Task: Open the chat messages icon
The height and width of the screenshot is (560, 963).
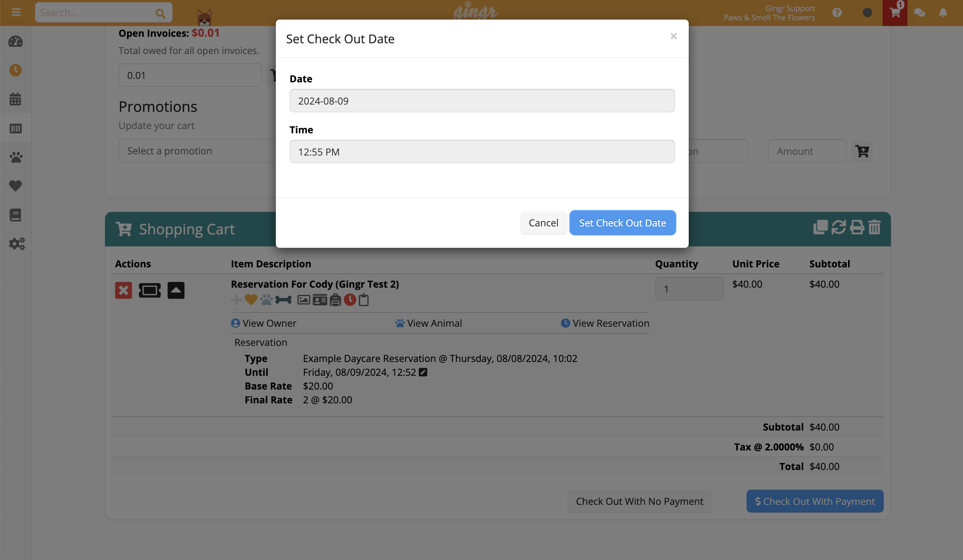Action: point(919,13)
